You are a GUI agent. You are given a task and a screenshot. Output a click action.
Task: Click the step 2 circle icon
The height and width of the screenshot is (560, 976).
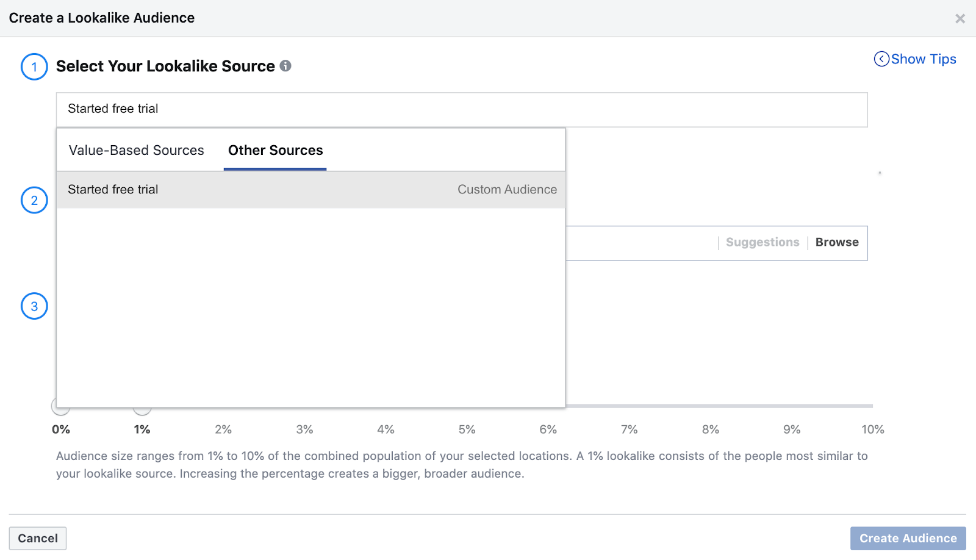click(x=34, y=200)
